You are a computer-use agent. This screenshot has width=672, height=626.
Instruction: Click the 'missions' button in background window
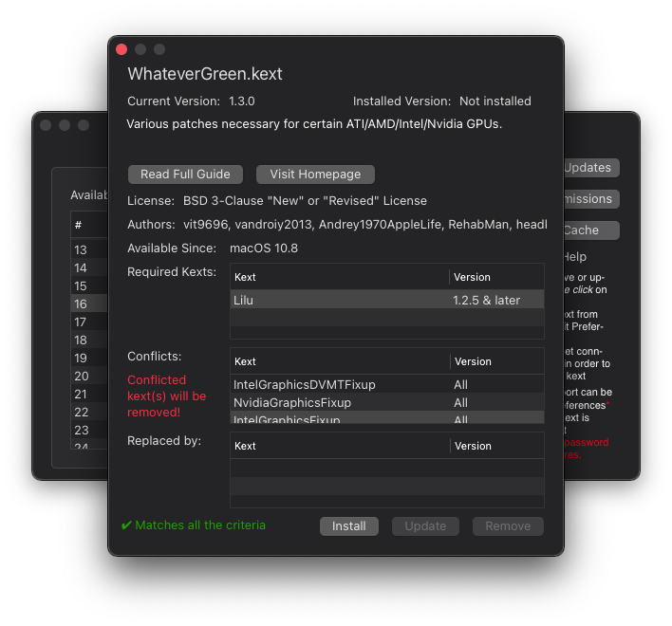click(591, 199)
